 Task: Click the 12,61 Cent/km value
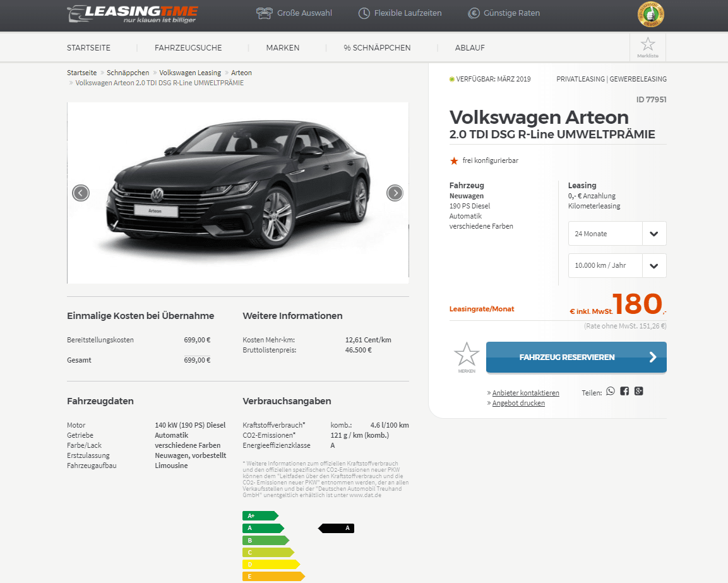pyautogui.click(x=368, y=340)
